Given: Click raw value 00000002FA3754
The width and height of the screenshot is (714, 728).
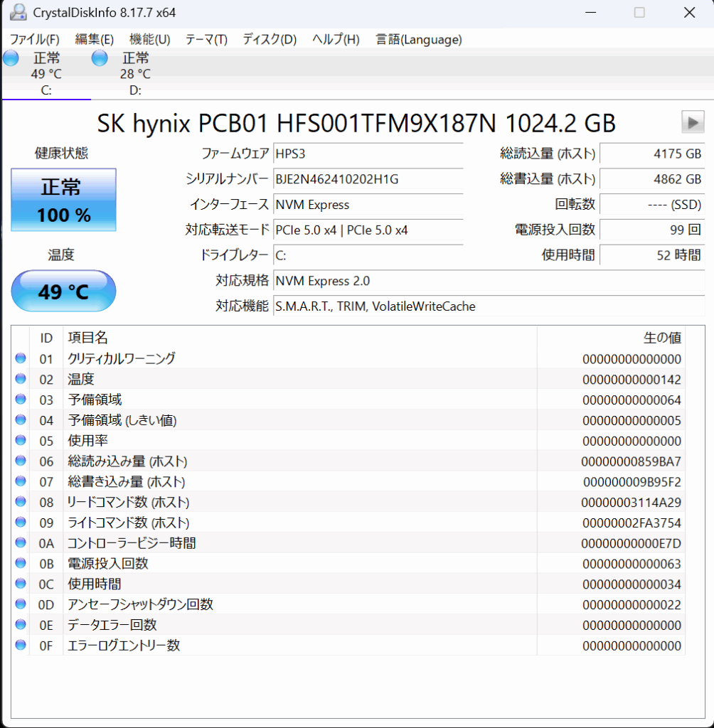Looking at the screenshot, I should (632, 523).
